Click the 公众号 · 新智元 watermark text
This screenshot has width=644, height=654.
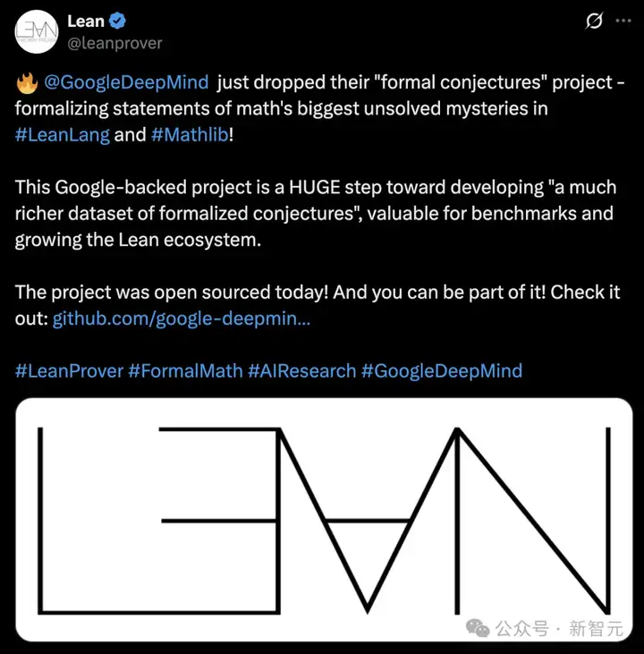[x=559, y=628]
